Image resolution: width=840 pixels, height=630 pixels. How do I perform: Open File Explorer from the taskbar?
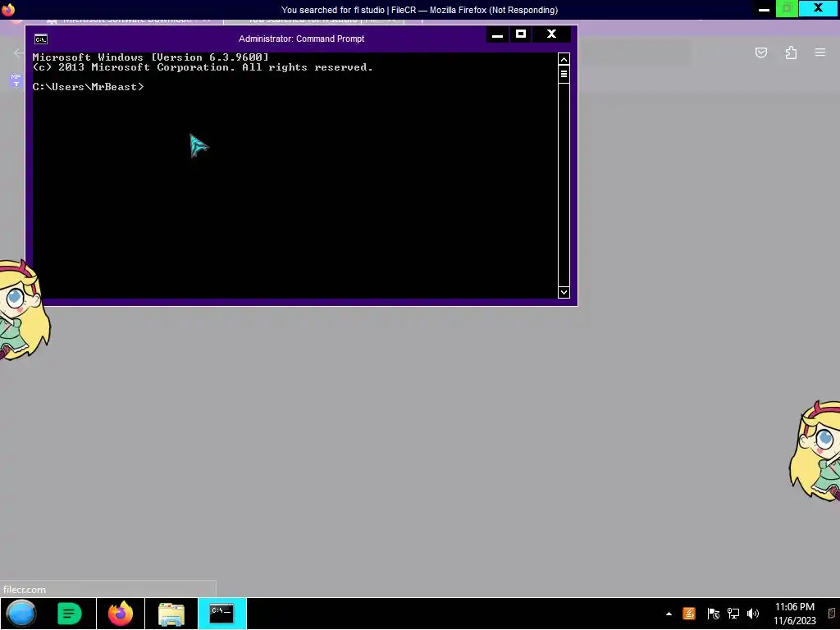pos(171,614)
